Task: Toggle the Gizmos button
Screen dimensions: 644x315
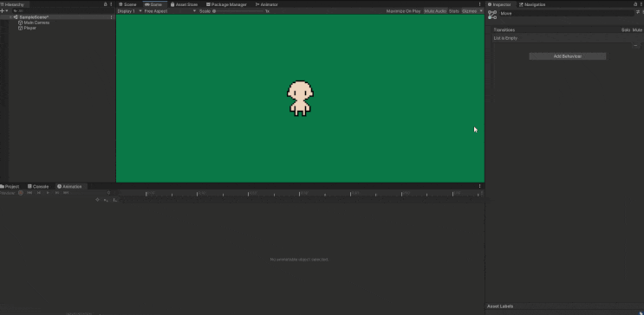Action: point(470,11)
